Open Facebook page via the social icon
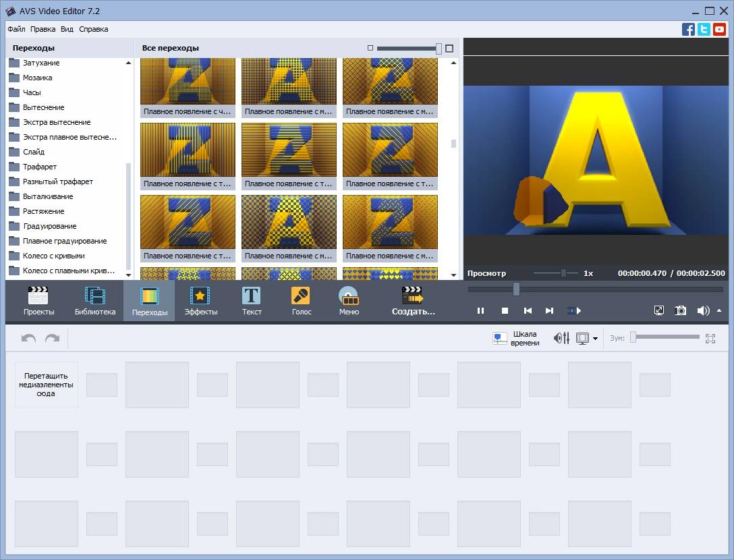 pyautogui.click(x=688, y=30)
